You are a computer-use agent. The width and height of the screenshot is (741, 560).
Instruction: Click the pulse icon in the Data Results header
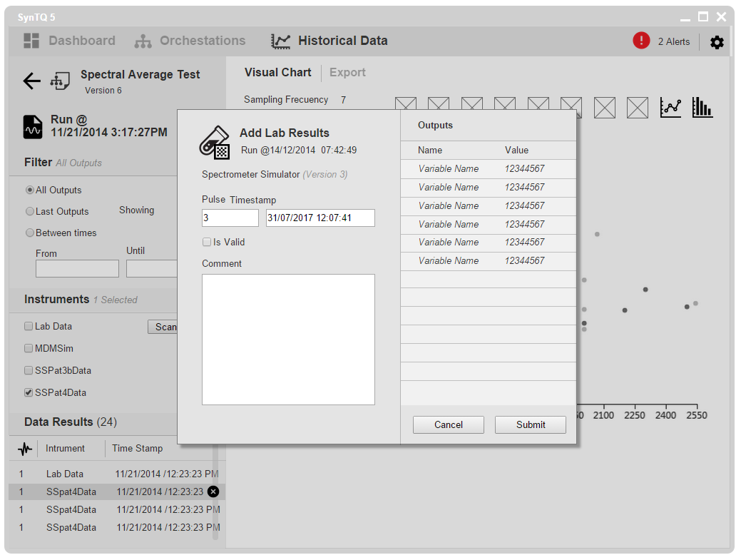[25, 449]
